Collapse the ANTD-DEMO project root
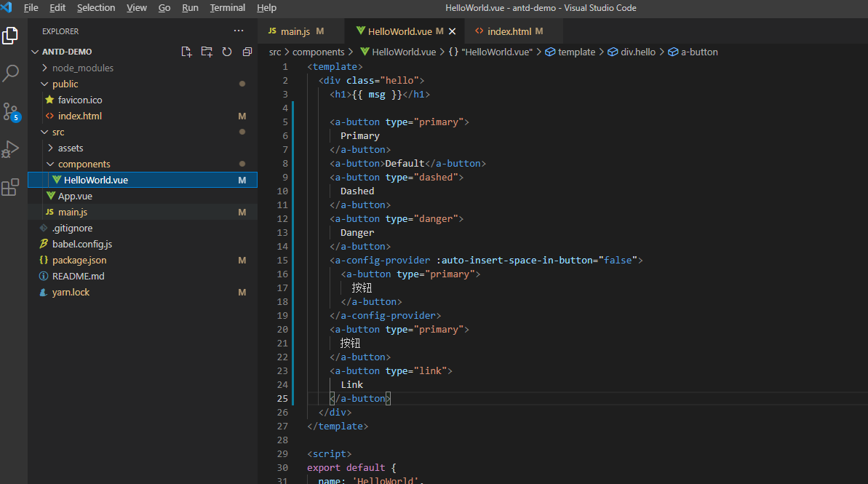The image size is (868, 484). [x=66, y=52]
